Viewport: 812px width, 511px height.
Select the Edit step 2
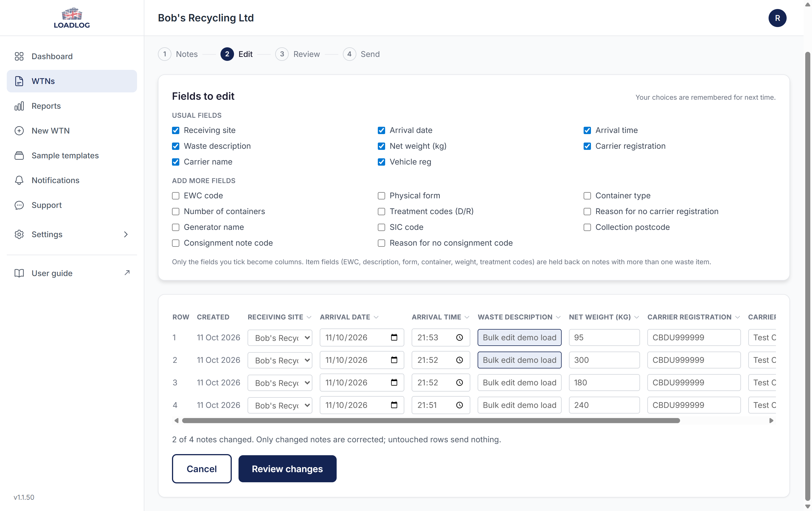tap(236, 54)
